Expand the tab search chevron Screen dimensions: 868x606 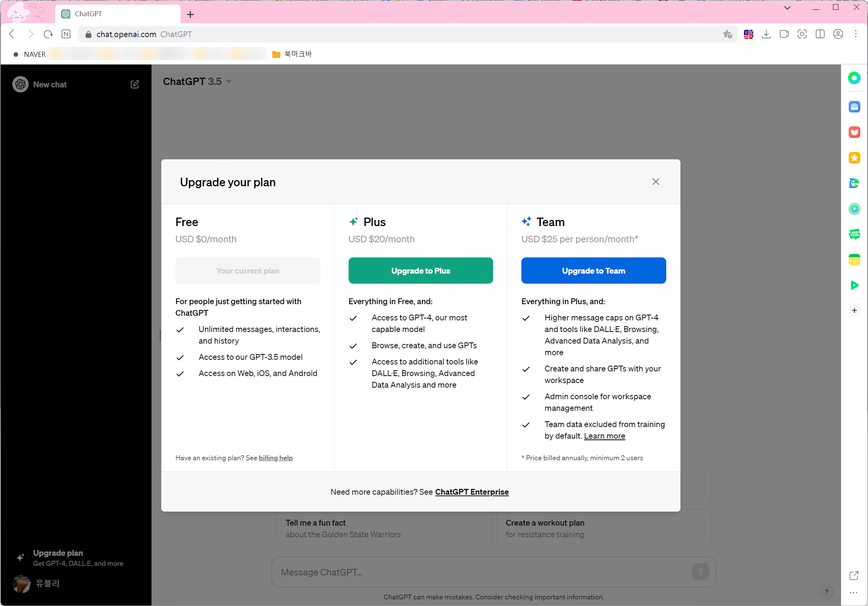click(787, 8)
